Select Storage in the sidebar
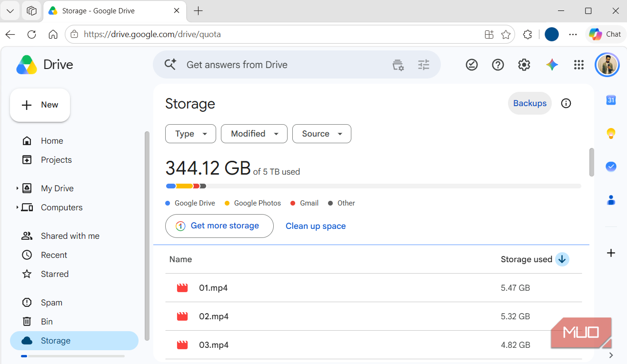Image resolution: width=627 pixels, height=364 pixels. [74, 341]
